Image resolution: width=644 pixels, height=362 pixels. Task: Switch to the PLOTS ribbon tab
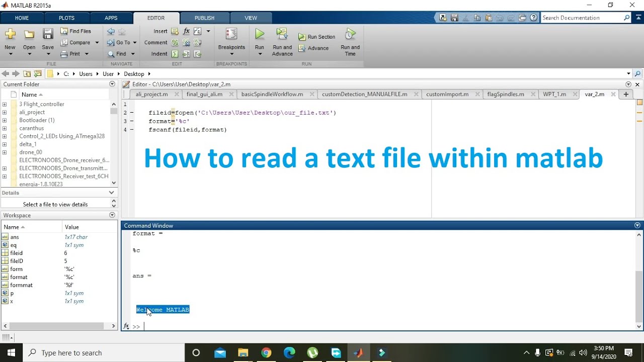coord(66,18)
